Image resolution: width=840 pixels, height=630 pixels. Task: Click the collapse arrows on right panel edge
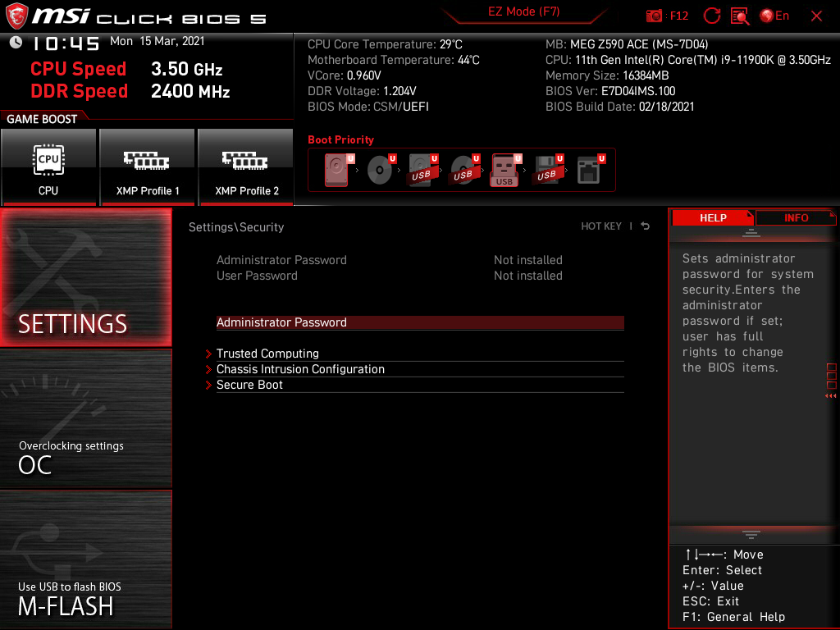pos(831,396)
